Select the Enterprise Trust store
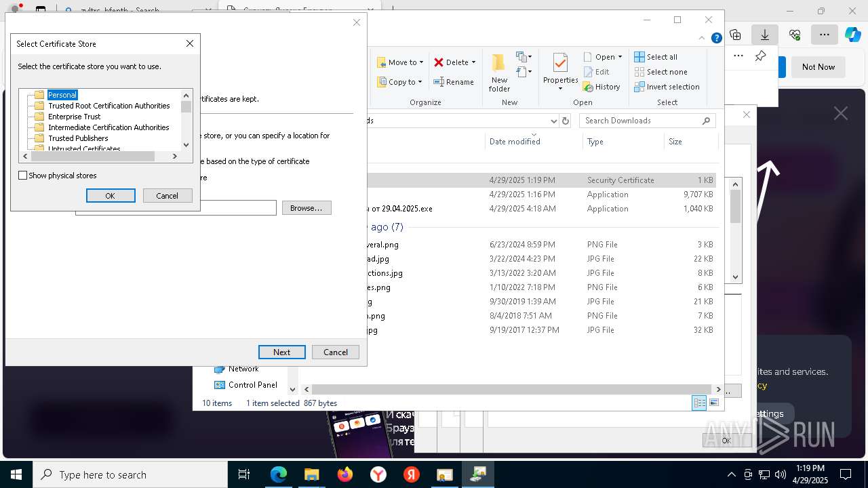Viewport: 868px width, 488px height. pos(74,117)
